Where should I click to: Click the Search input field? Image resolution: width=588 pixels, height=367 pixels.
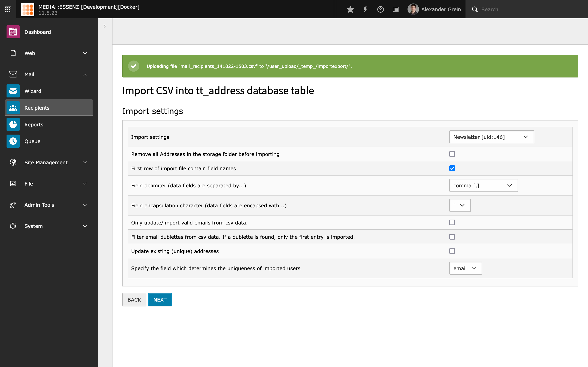[x=530, y=9]
